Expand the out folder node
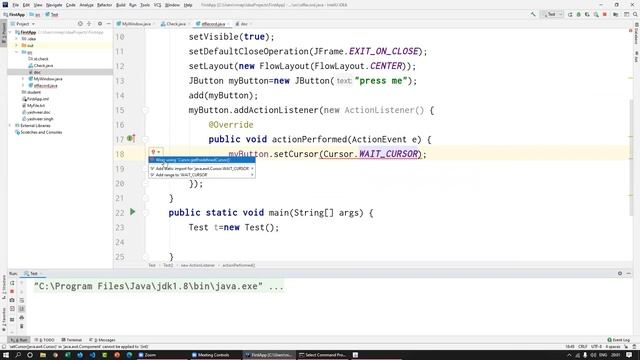The image size is (640, 360). [x=17, y=45]
